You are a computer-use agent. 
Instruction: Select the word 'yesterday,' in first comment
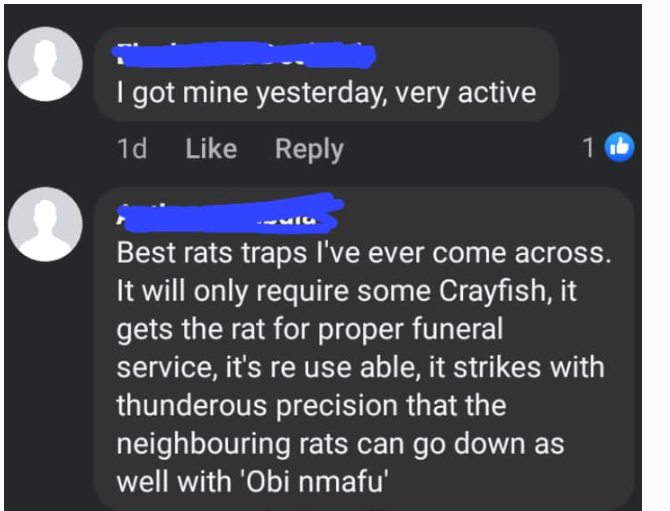(x=322, y=94)
